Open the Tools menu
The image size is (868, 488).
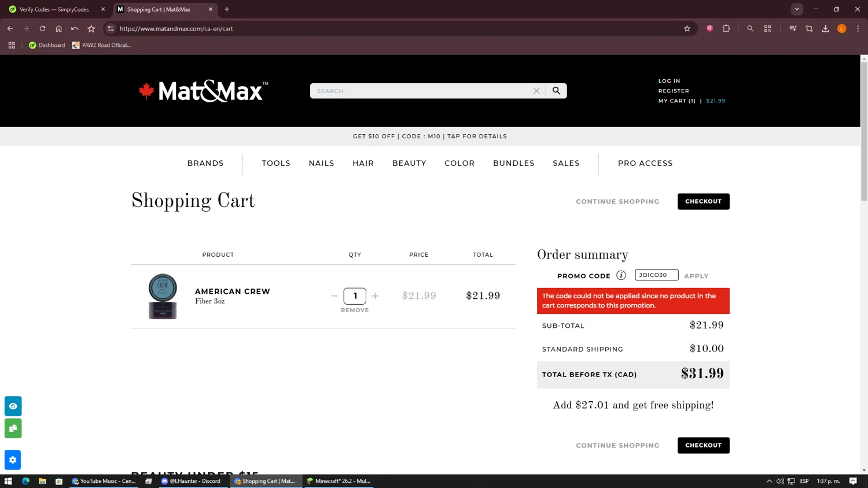pos(276,164)
